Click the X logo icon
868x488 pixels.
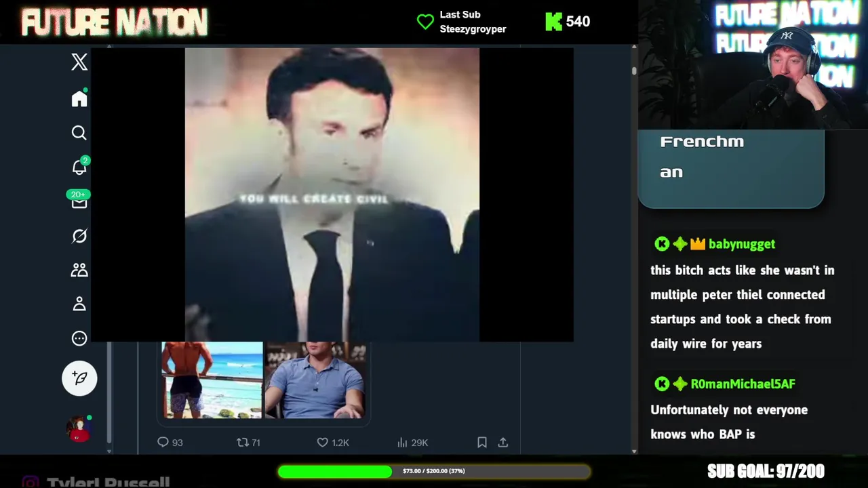point(79,62)
